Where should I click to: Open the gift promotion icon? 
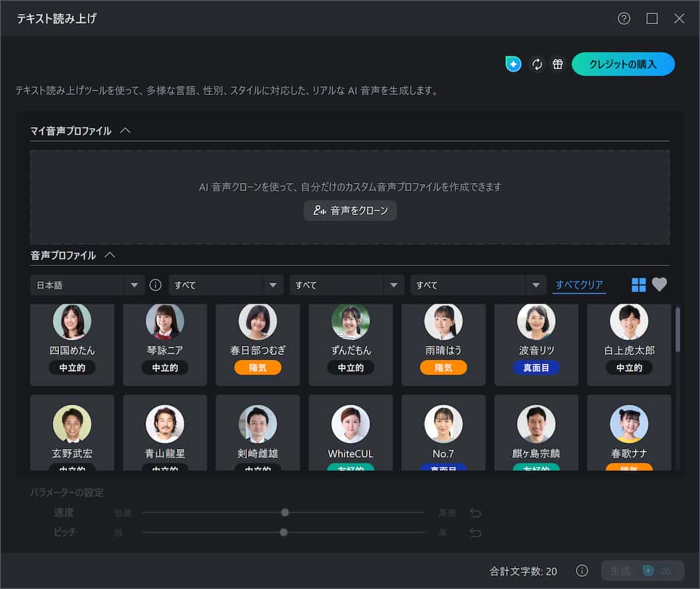[x=558, y=64]
